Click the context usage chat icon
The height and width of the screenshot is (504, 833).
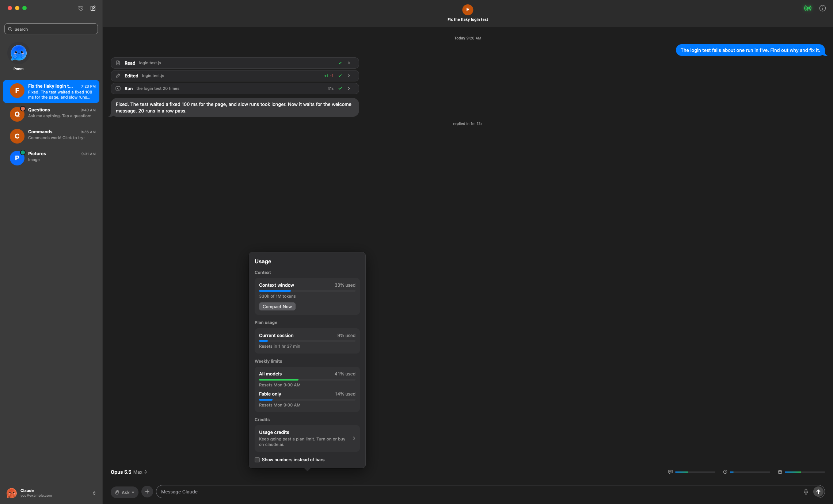click(x=670, y=472)
